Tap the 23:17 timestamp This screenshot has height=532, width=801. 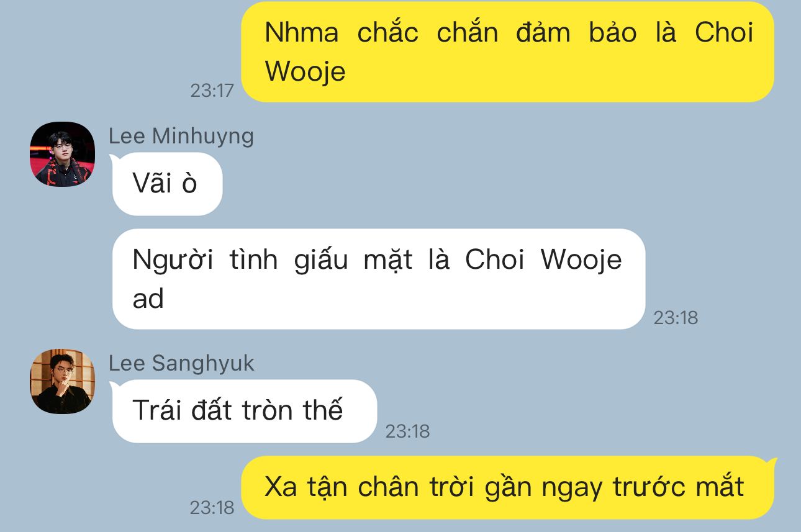click(x=212, y=91)
